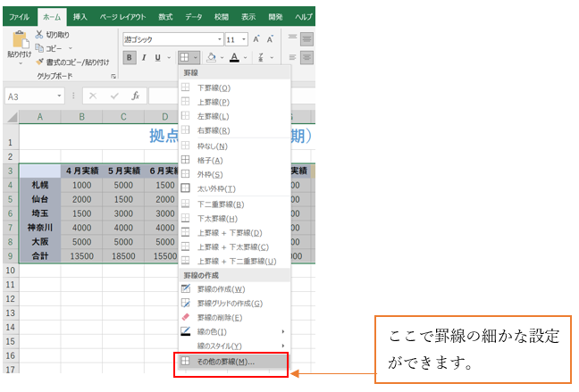Click the Paste (貼り付け) clipboard icon
This screenshot has height=392, width=579.
click(x=19, y=41)
